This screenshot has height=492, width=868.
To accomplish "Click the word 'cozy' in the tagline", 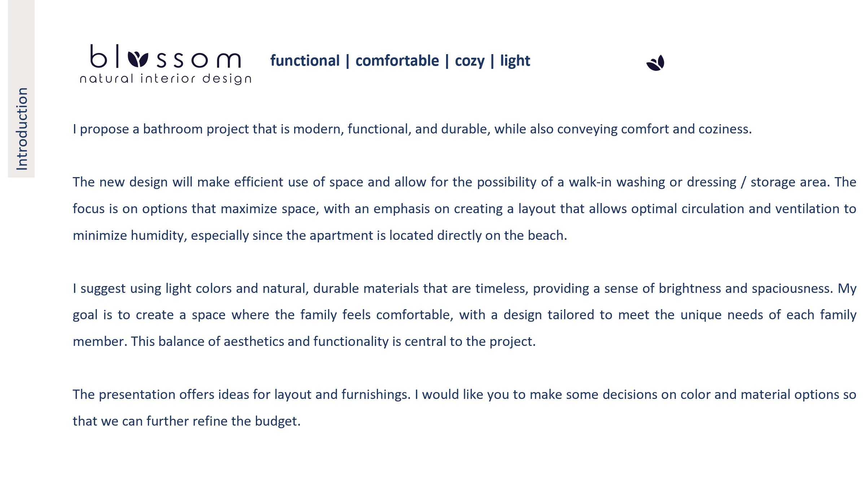I will point(470,61).
